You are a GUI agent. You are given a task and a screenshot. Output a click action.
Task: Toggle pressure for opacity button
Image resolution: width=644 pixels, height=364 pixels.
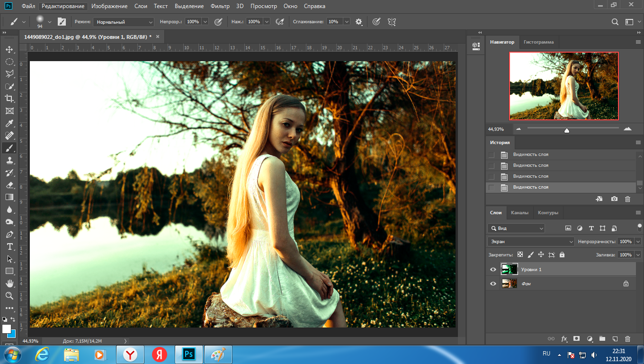218,22
